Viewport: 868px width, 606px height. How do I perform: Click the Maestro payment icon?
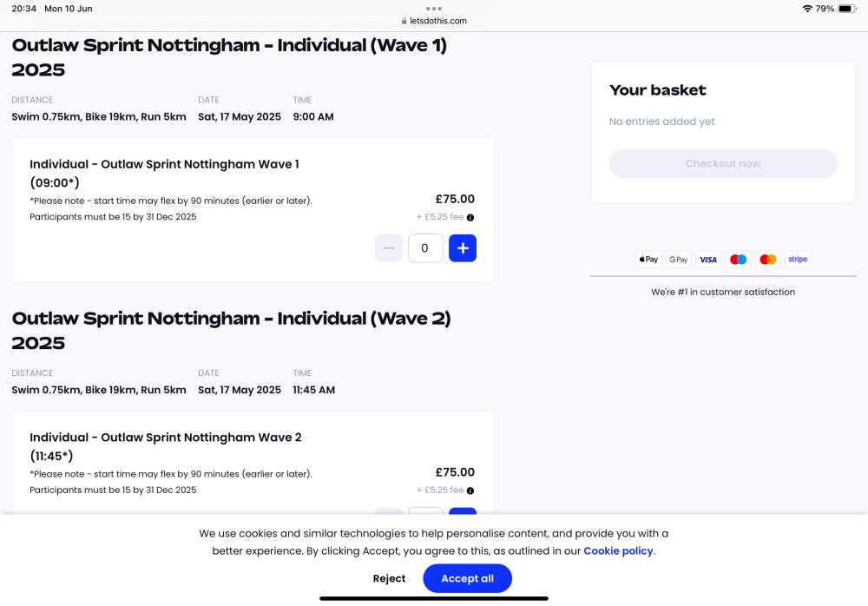click(x=738, y=260)
